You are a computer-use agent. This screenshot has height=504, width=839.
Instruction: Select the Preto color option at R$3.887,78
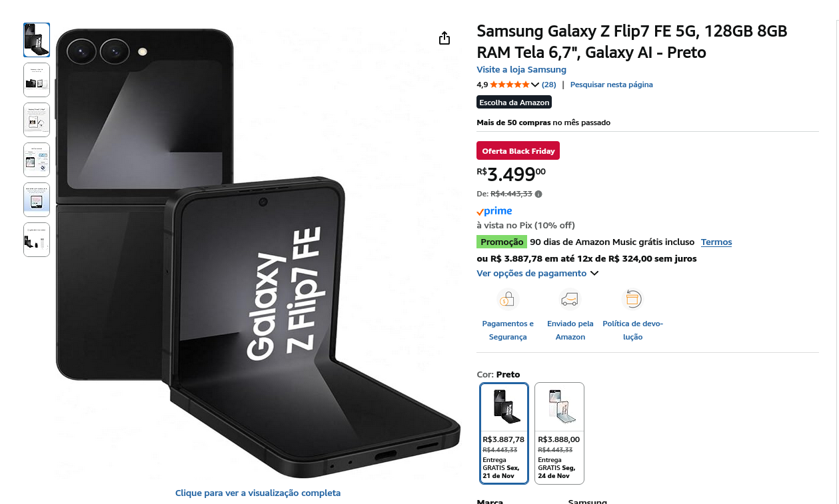pos(504,433)
